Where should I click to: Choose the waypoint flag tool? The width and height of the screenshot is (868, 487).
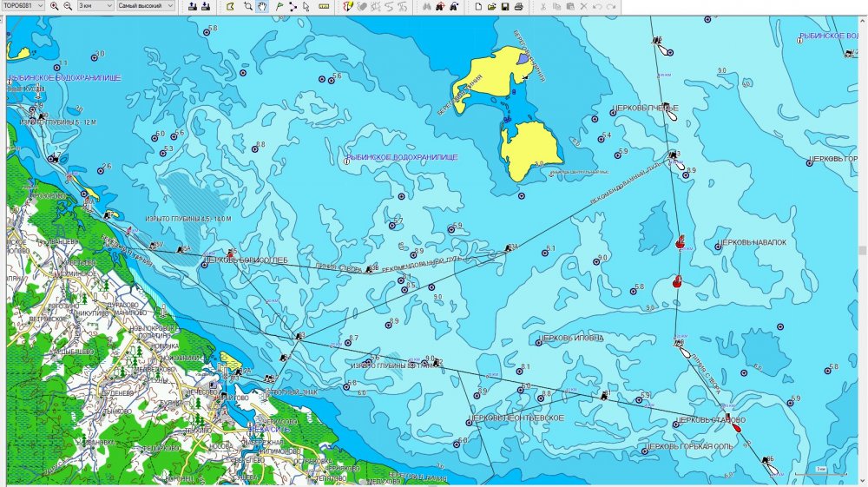click(x=279, y=6)
